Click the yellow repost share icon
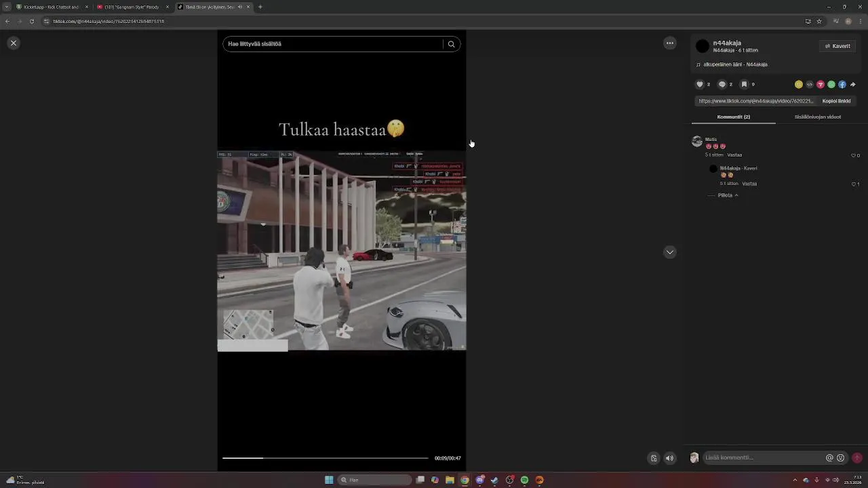Screen dimensions: 868x488 click(799, 84)
